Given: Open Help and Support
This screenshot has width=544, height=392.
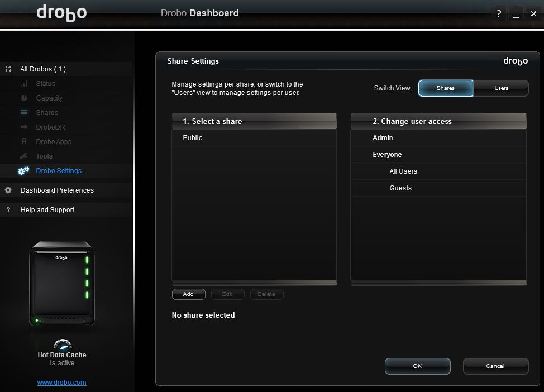Looking at the screenshot, I should tap(66, 210).
